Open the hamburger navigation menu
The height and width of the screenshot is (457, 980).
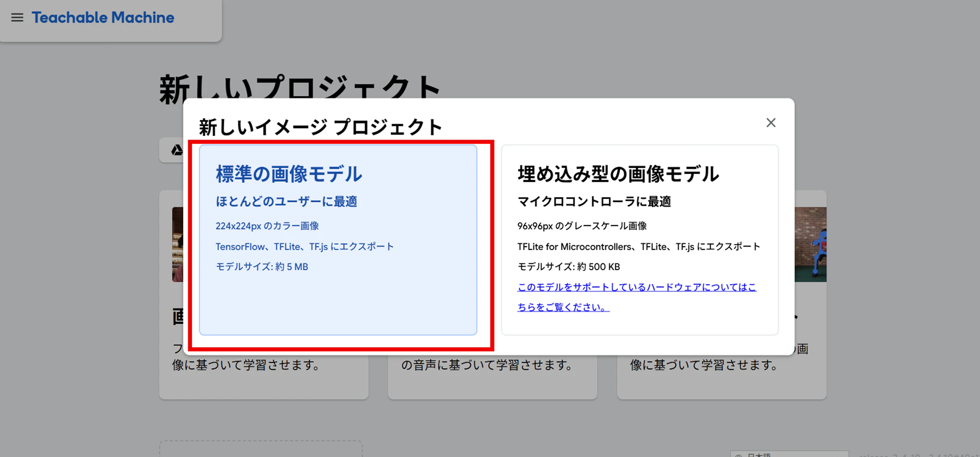pyautogui.click(x=17, y=18)
